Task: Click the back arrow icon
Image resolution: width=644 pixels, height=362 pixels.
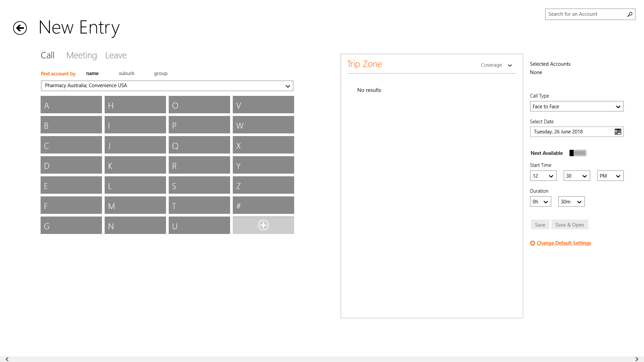Action: tap(20, 28)
